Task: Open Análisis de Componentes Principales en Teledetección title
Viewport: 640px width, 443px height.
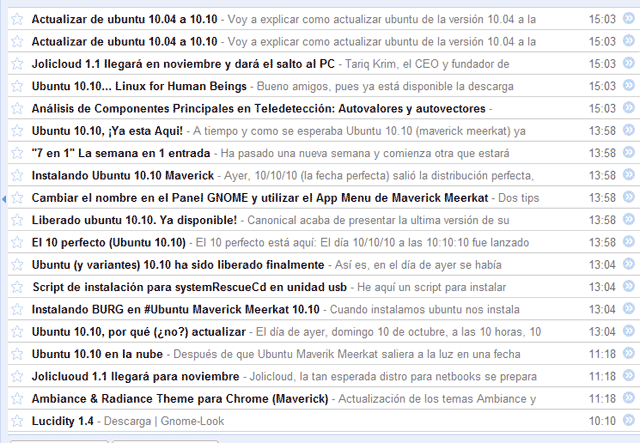Action: pyautogui.click(x=258, y=109)
